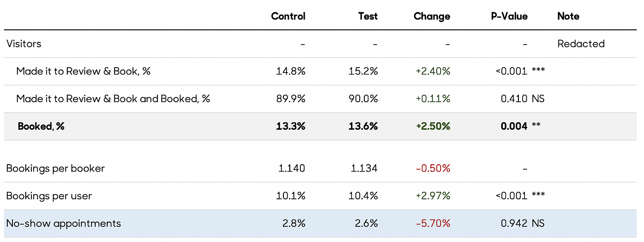The width and height of the screenshot is (644, 242).
Task: Select the -5.70% change value
Action: pos(433,224)
